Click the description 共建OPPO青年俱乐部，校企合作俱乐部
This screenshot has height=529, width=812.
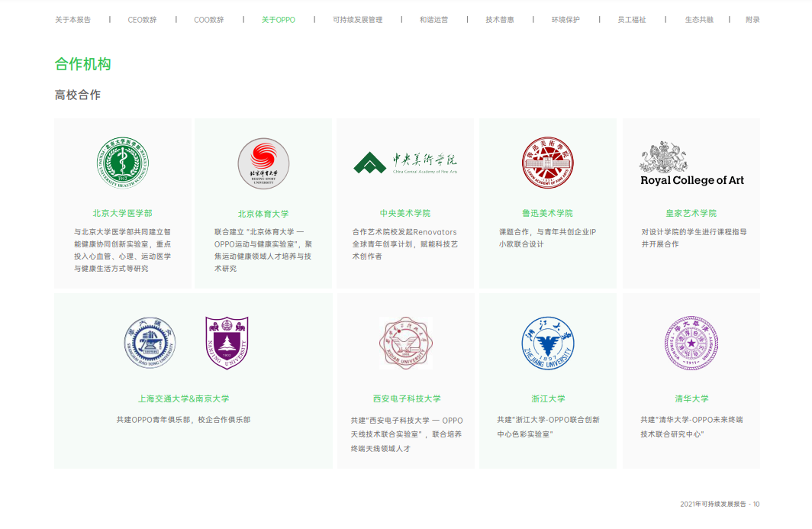coord(183,420)
